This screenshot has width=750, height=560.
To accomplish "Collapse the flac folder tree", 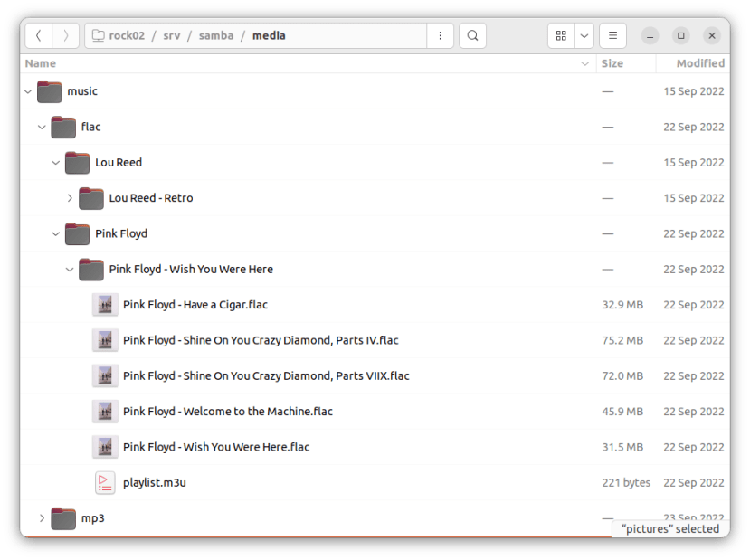I will 42,128.
